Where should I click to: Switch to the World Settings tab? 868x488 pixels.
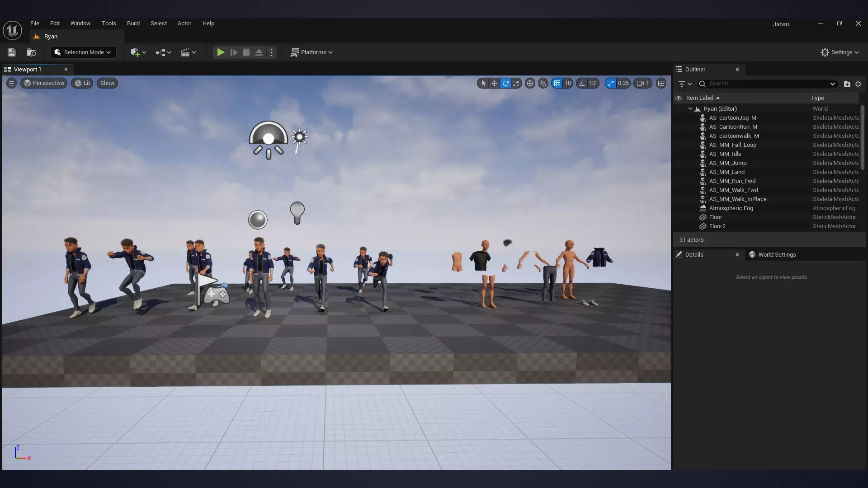coord(776,254)
